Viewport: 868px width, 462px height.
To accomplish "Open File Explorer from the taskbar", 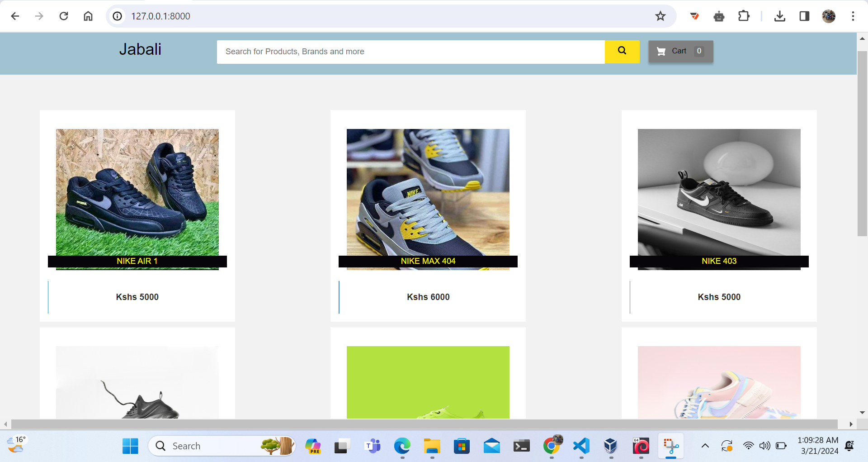I will (432, 446).
